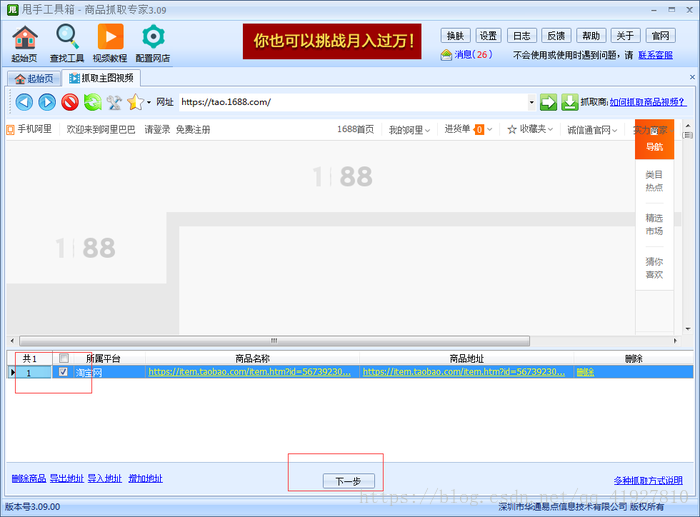
Task: Click the 帮助 button
Action: click(591, 36)
